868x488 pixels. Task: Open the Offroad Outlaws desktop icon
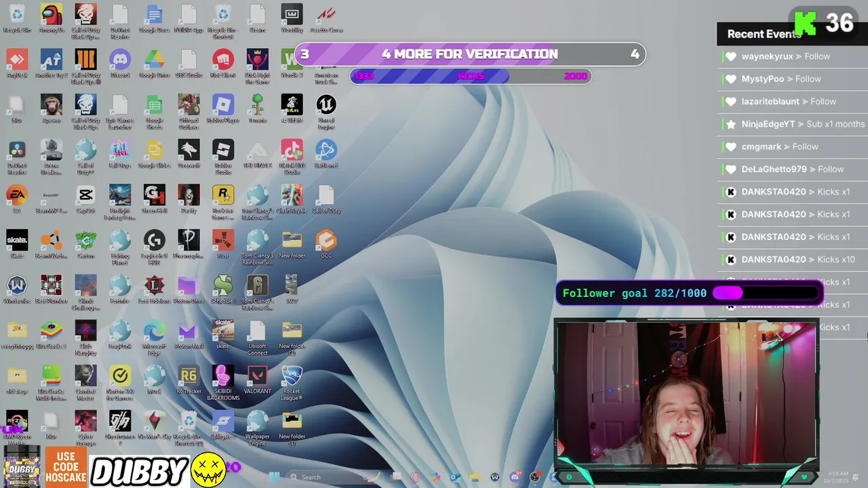point(189,113)
